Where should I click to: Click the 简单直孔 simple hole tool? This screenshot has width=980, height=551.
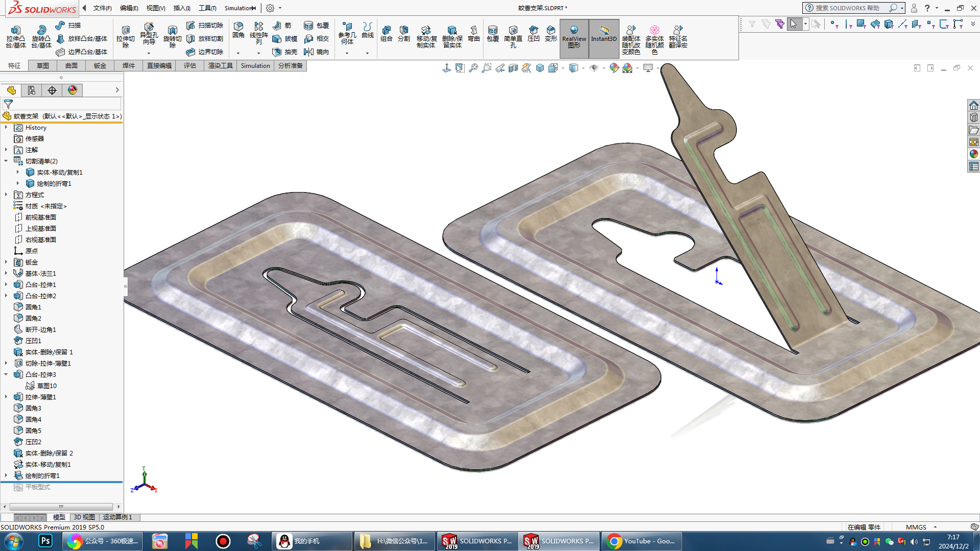(x=513, y=37)
